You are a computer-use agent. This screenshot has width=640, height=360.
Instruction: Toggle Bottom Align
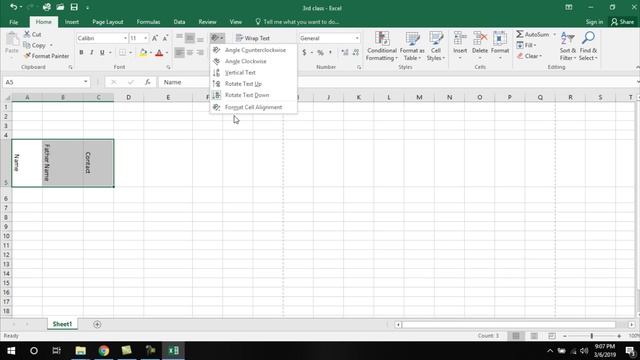(200, 38)
